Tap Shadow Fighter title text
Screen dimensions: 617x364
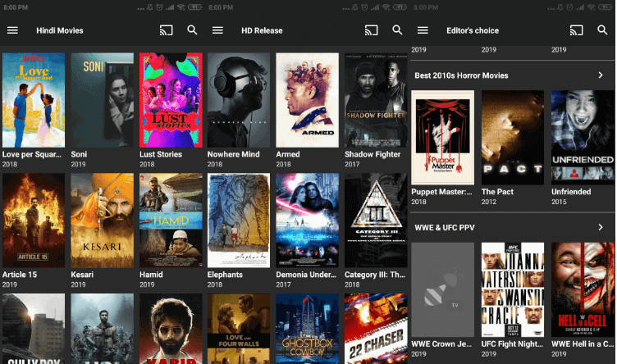pos(372,154)
